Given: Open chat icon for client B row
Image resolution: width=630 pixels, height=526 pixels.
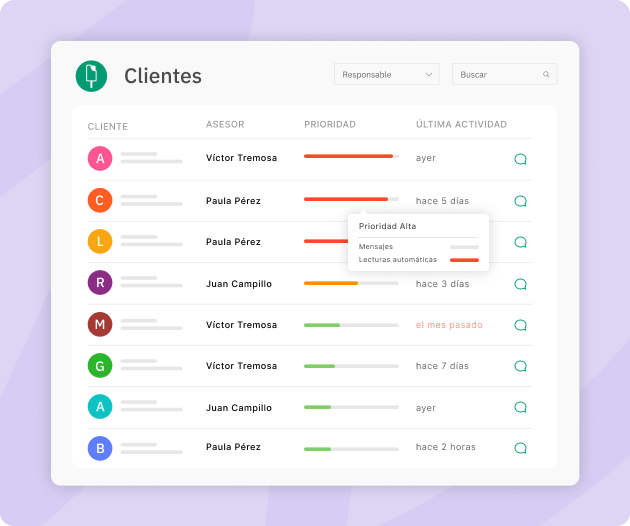Looking at the screenshot, I should tap(520, 448).
